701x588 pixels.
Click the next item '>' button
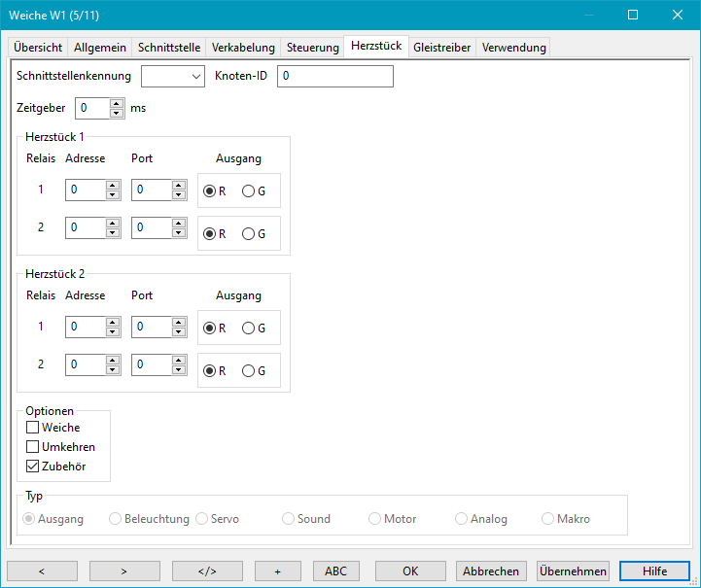[x=124, y=571]
